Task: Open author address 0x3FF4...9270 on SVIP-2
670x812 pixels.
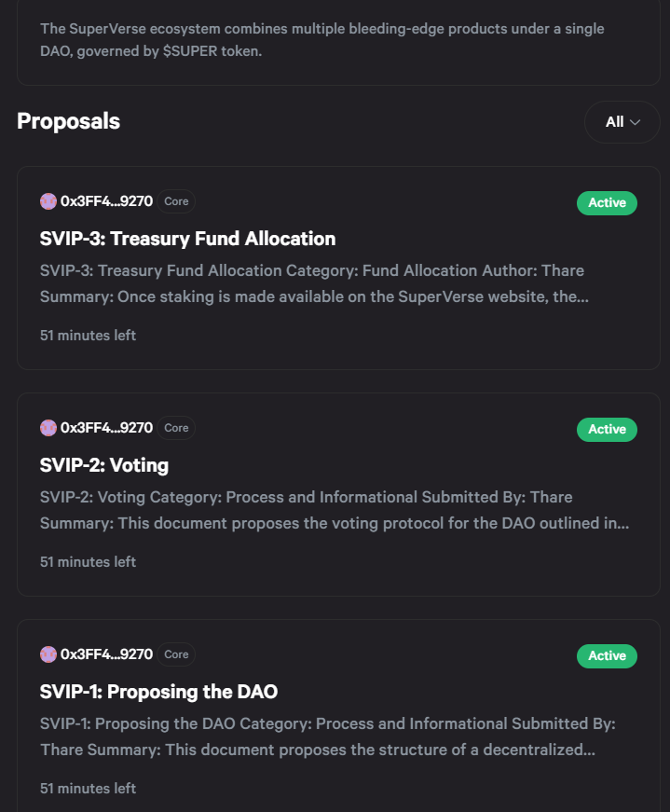Action: coord(106,428)
